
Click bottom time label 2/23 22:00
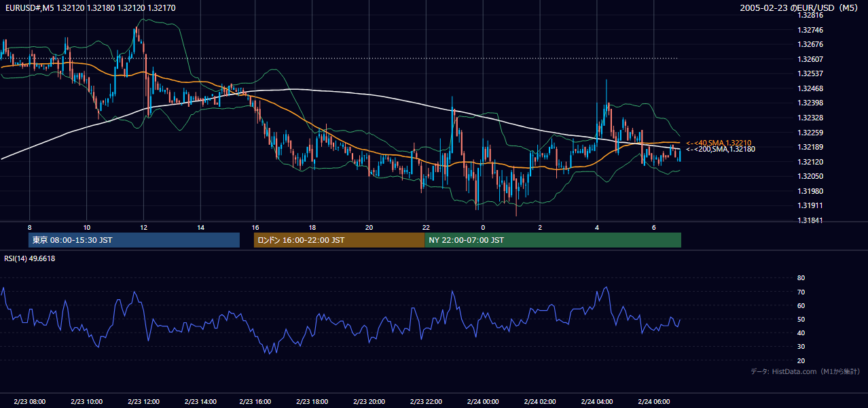coord(427,402)
